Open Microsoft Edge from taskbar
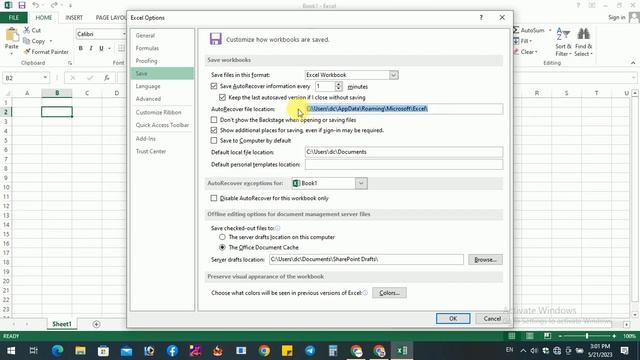This screenshot has height=360, width=640. click(58, 351)
